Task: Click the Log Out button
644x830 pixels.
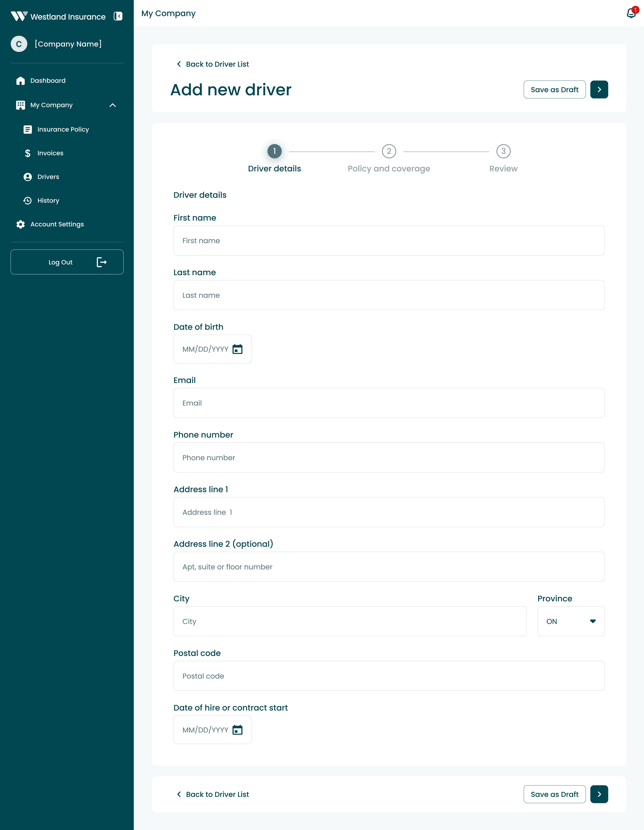Action: (67, 262)
